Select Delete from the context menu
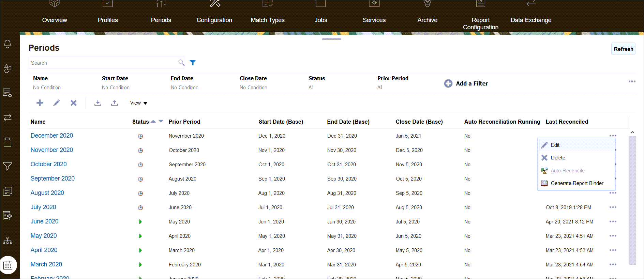 [x=558, y=158]
